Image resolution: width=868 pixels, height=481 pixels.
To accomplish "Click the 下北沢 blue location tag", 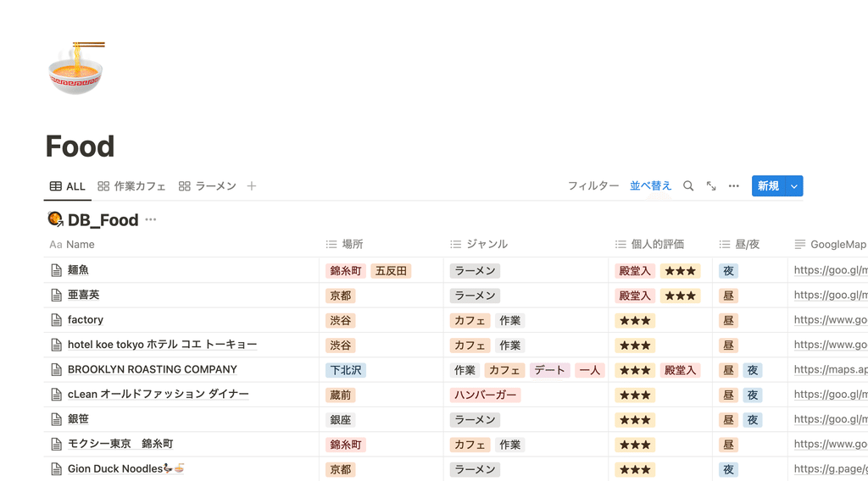I will [x=346, y=370].
